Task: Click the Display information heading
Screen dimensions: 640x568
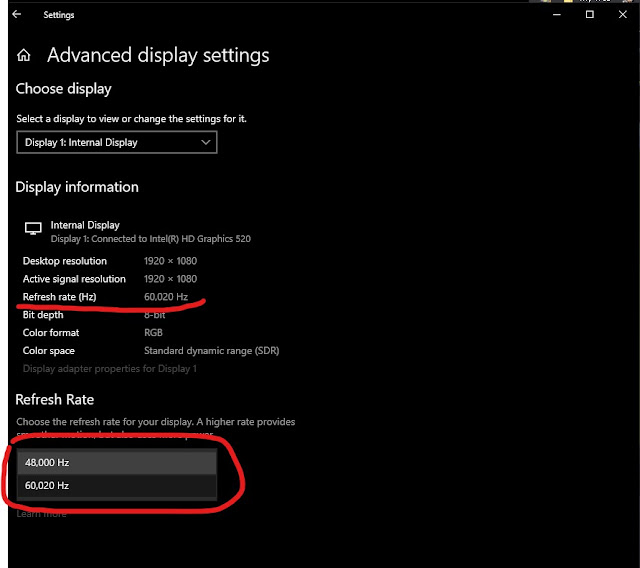Action: pos(77,187)
